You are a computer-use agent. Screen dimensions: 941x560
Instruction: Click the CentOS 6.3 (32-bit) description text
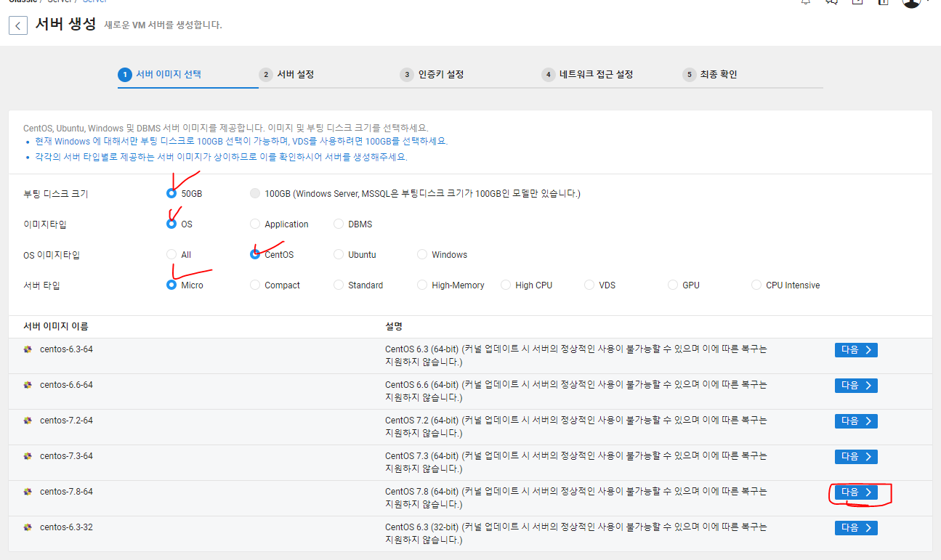click(575, 533)
